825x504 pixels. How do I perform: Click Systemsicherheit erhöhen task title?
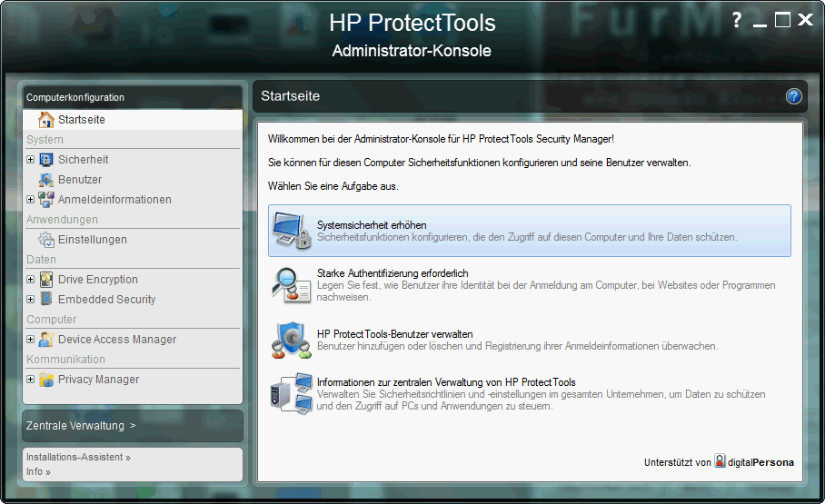click(372, 225)
